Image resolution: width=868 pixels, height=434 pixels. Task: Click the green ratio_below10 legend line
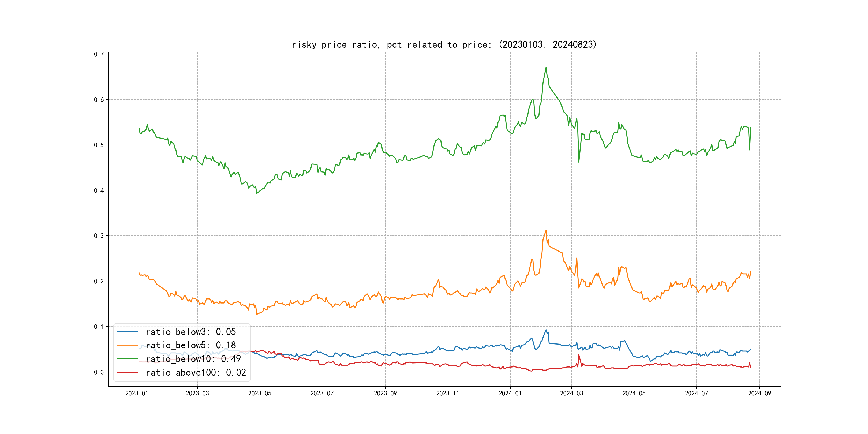127,359
